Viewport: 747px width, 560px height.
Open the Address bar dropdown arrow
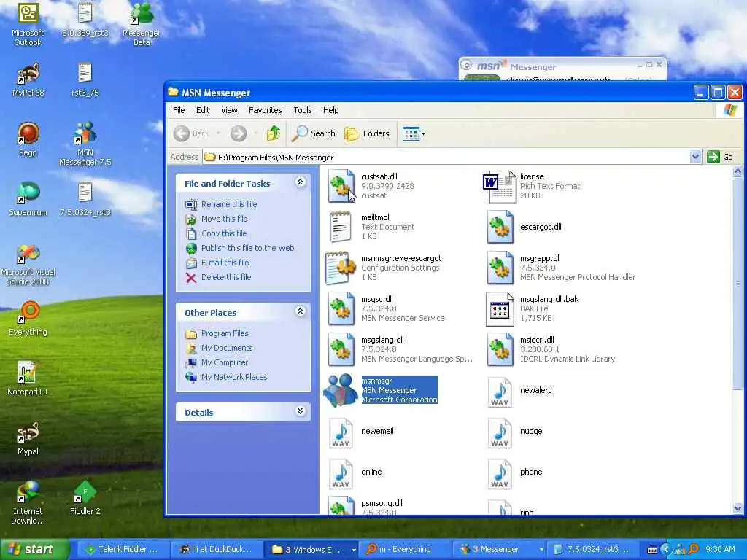695,157
